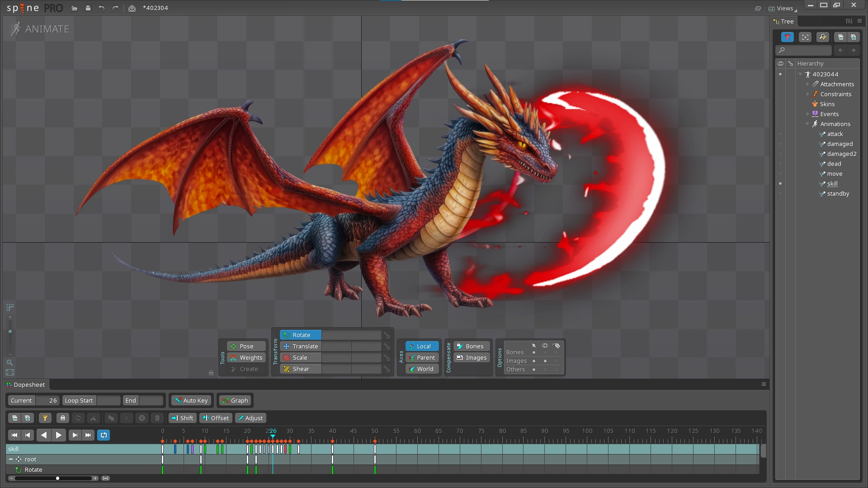The image size is (868, 488).
Task: Collapse Animations tree node
Action: 808,124
